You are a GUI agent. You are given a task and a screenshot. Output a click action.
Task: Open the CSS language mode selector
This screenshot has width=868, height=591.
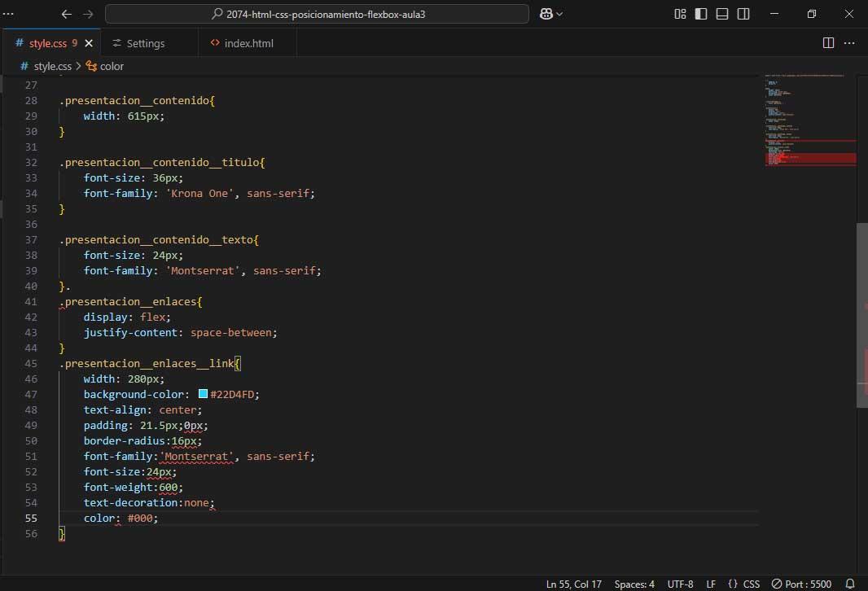click(744, 584)
